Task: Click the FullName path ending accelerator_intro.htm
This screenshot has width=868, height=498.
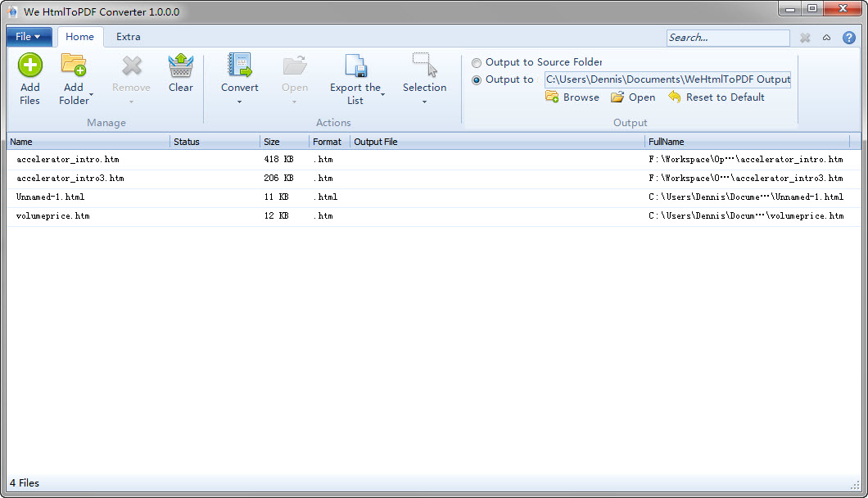Action: [x=746, y=160]
